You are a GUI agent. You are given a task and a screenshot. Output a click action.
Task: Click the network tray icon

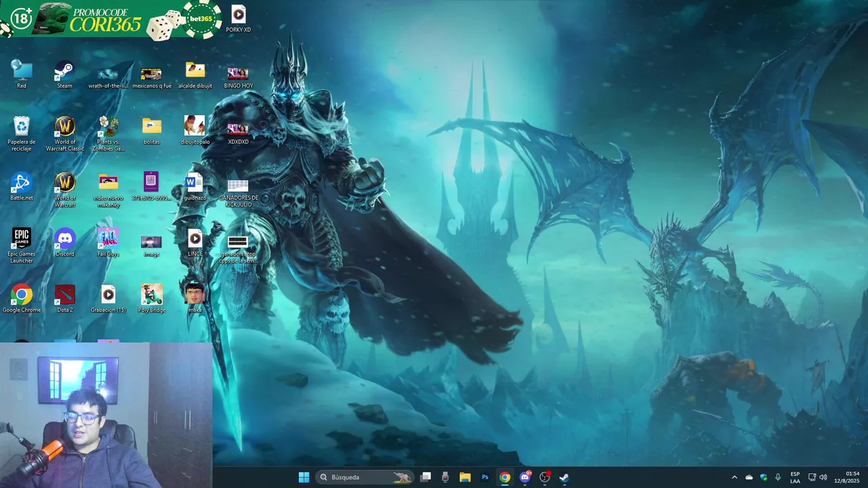812,477
